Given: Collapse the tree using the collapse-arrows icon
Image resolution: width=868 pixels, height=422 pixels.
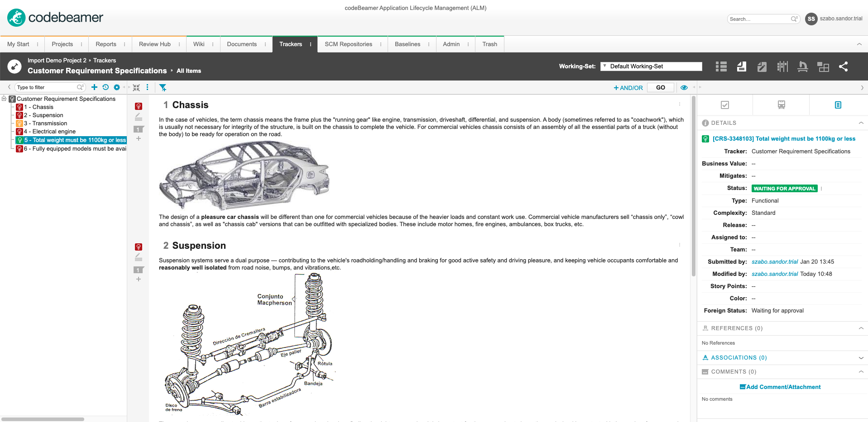Looking at the screenshot, I should click(136, 87).
